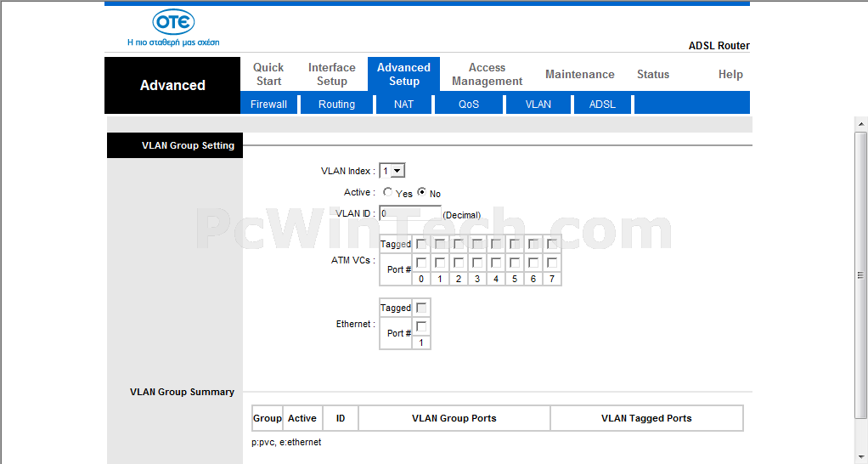Viewport: 868px width, 464px height.
Task: Open the VLAN Index dropdown
Action: [392, 171]
